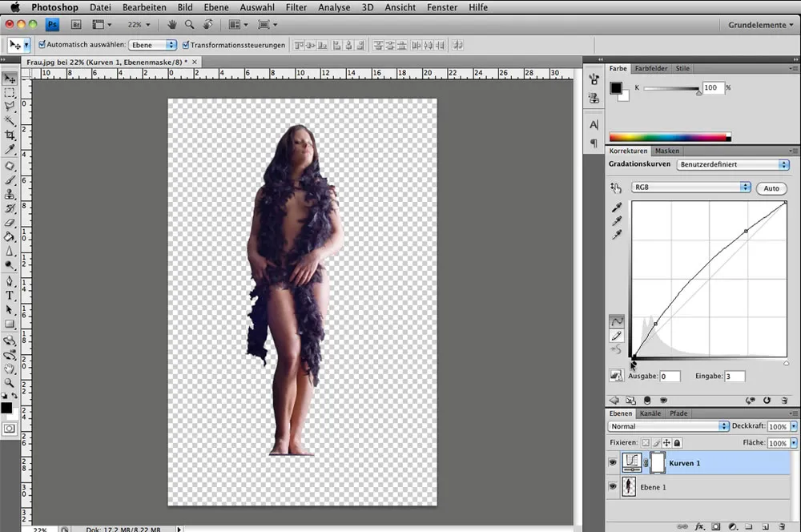Click the white point eyedropper in Curves
The image size is (801, 532).
(616, 235)
